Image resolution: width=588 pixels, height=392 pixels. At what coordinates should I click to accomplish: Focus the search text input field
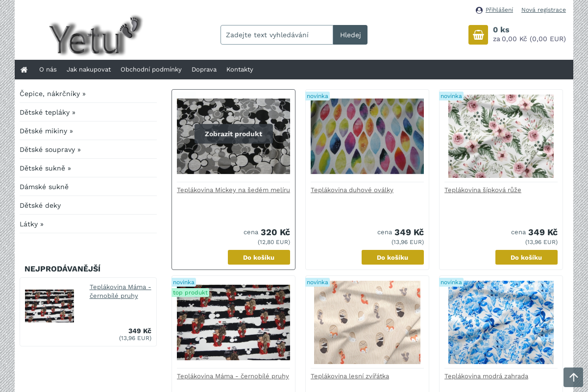(x=277, y=35)
